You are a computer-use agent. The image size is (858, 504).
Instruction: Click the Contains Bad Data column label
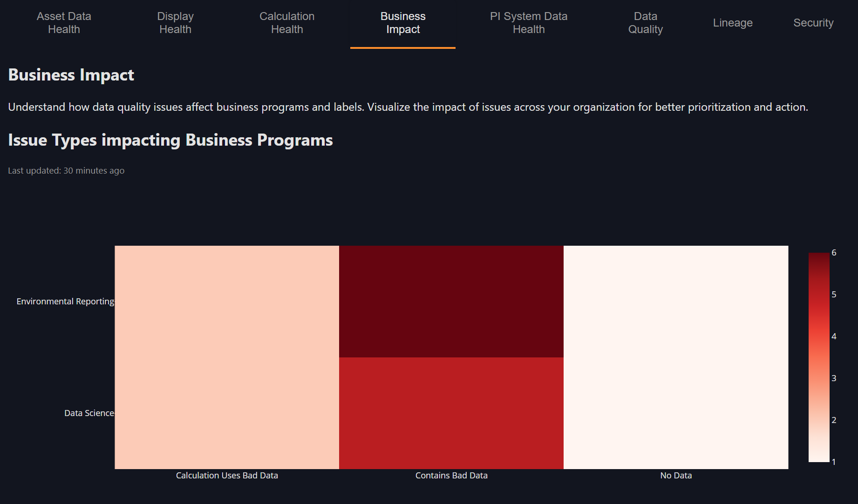[451, 475]
